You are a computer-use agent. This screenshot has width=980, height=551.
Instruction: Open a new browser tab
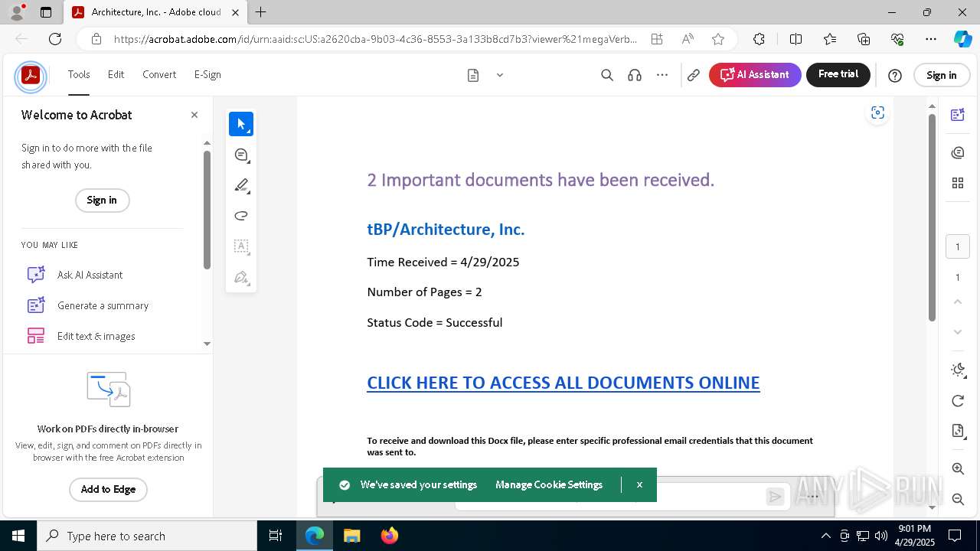pyautogui.click(x=260, y=12)
